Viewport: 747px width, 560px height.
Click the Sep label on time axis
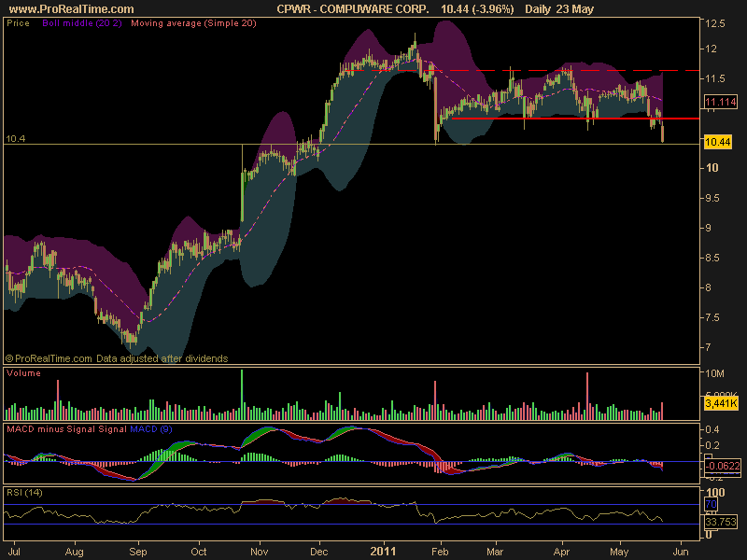click(x=137, y=552)
